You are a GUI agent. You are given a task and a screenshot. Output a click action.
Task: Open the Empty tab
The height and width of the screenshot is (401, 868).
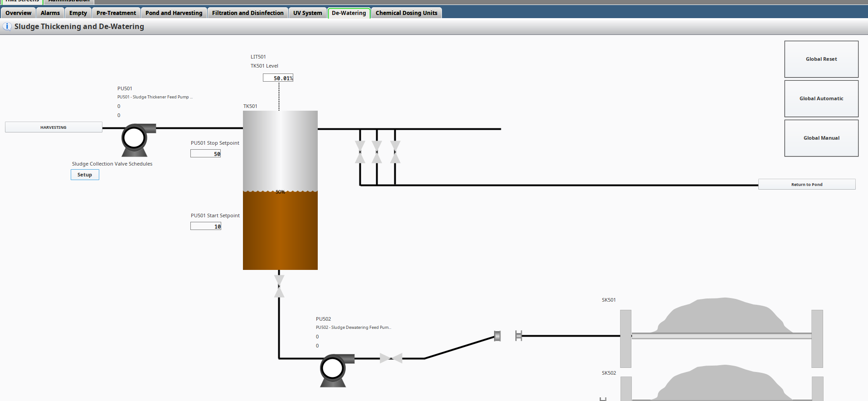point(78,13)
